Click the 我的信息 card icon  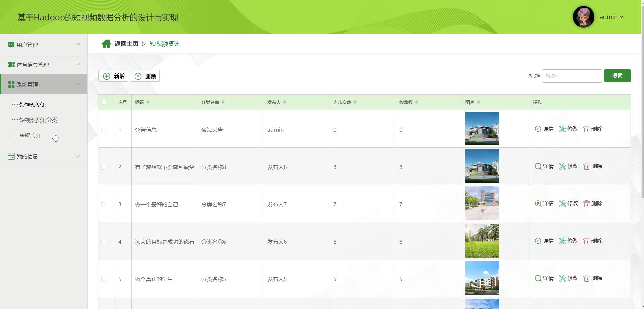(x=11, y=156)
